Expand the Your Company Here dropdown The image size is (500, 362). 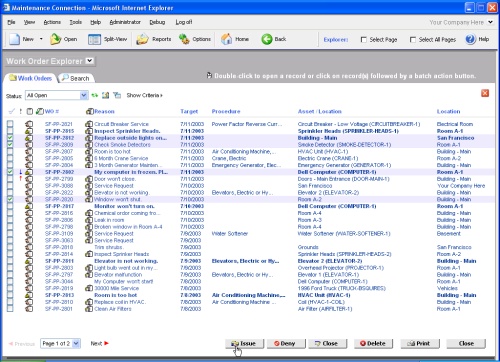[490, 22]
